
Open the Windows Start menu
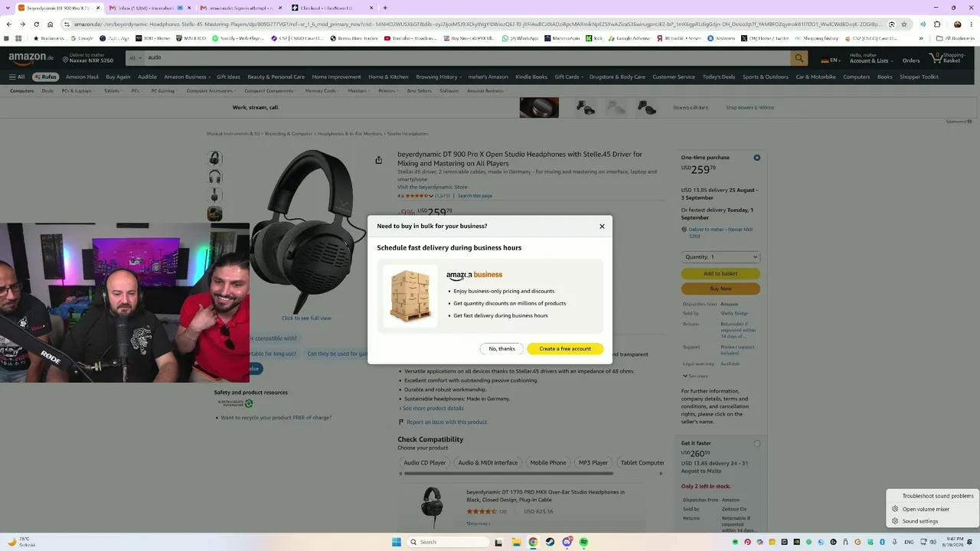click(396, 542)
